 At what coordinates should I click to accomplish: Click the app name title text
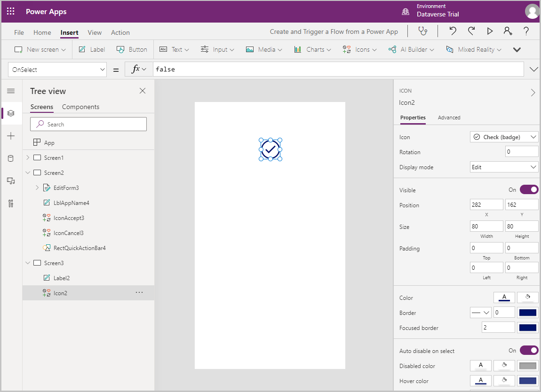tap(334, 31)
